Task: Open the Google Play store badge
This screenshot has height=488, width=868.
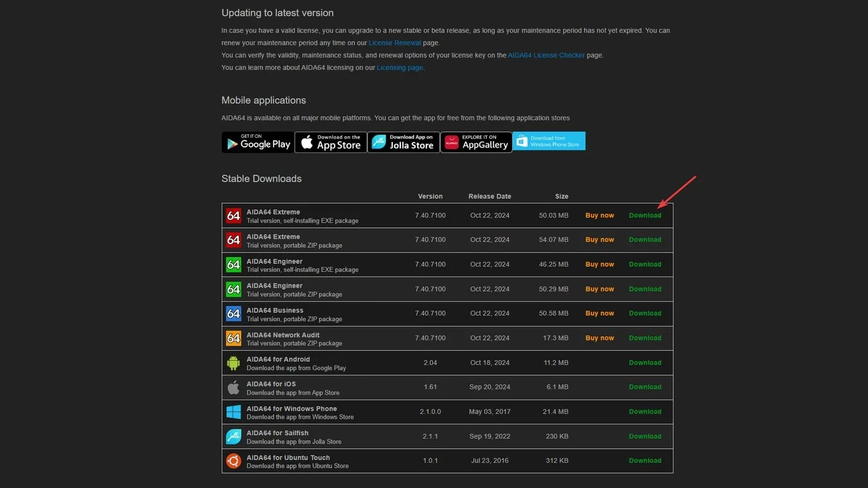Action: (x=258, y=142)
